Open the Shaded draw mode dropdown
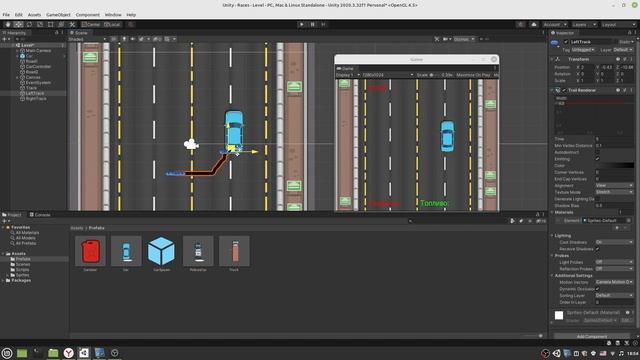 87,39
